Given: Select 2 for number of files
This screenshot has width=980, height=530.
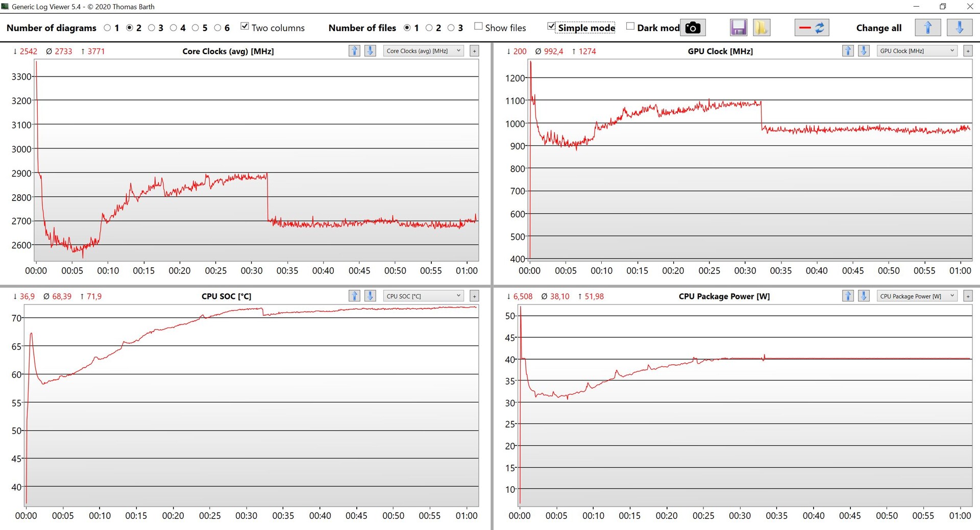Looking at the screenshot, I should click(x=429, y=28).
